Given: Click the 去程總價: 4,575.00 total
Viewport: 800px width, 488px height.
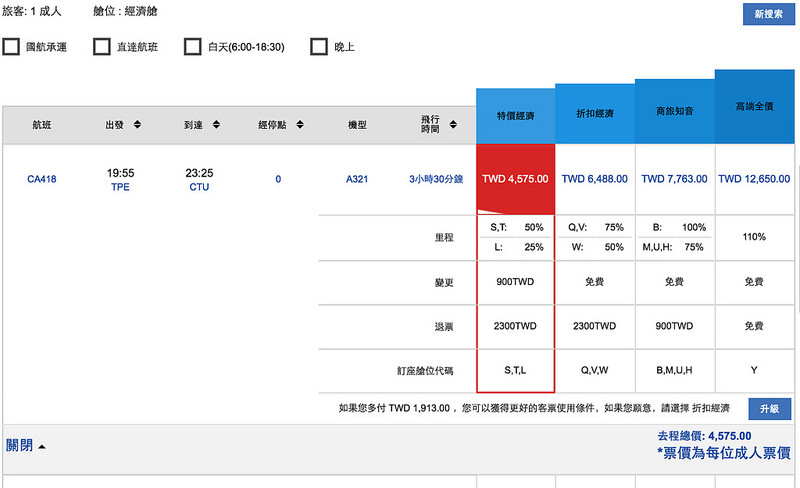Looking at the screenshot, I should click(704, 436).
